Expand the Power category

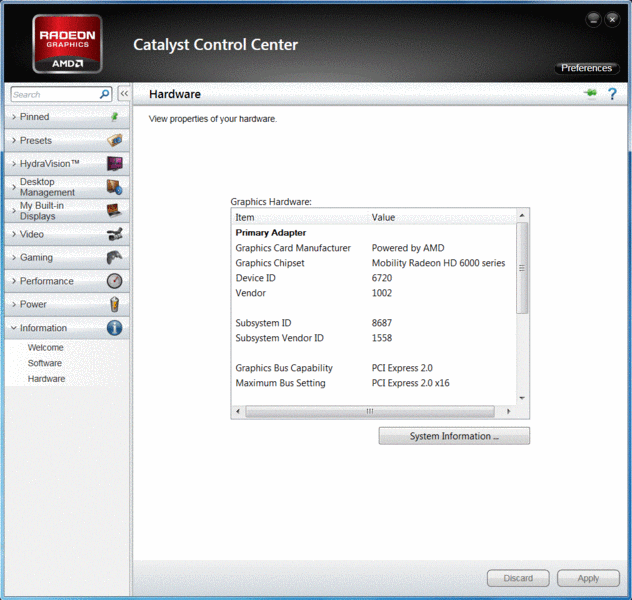[x=67, y=304]
